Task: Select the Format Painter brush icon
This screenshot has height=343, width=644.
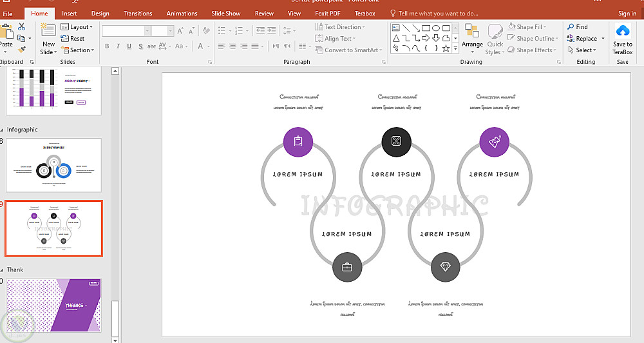Action: tap(22, 49)
